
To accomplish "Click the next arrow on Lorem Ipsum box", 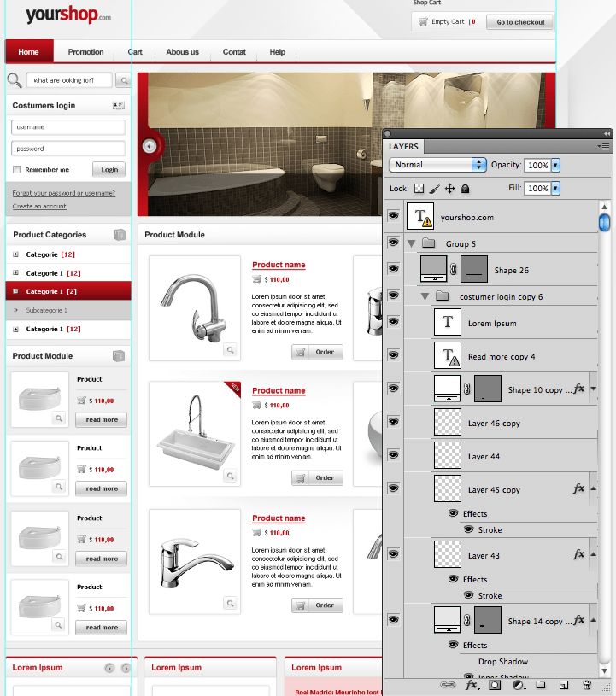I will [x=126, y=668].
